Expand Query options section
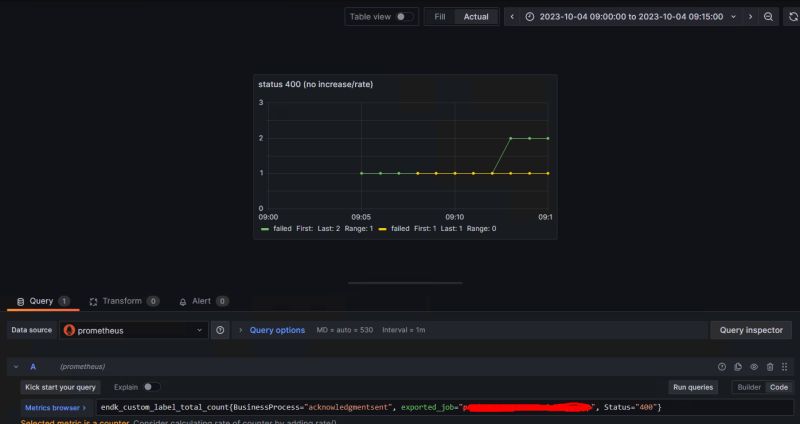800x424 pixels. point(241,330)
